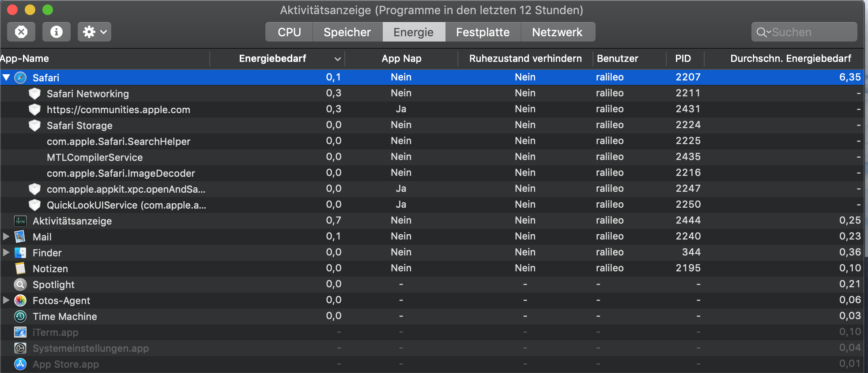
Task: Open the gear action menu
Action: (94, 32)
